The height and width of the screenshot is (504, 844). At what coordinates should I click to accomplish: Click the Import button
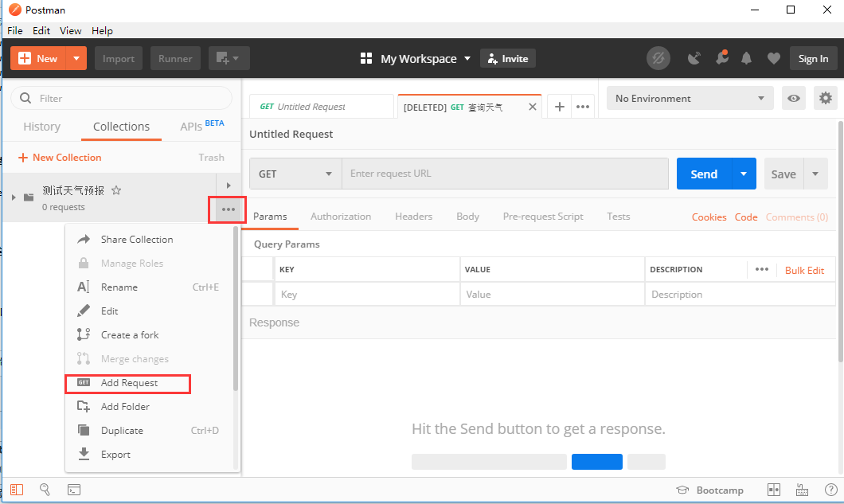pos(119,58)
